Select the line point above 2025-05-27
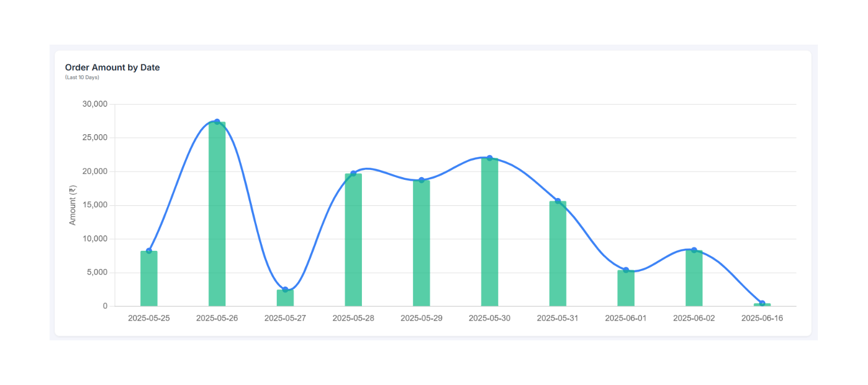Image resolution: width=868 pixels, height=385 pixels. [285, 290]
